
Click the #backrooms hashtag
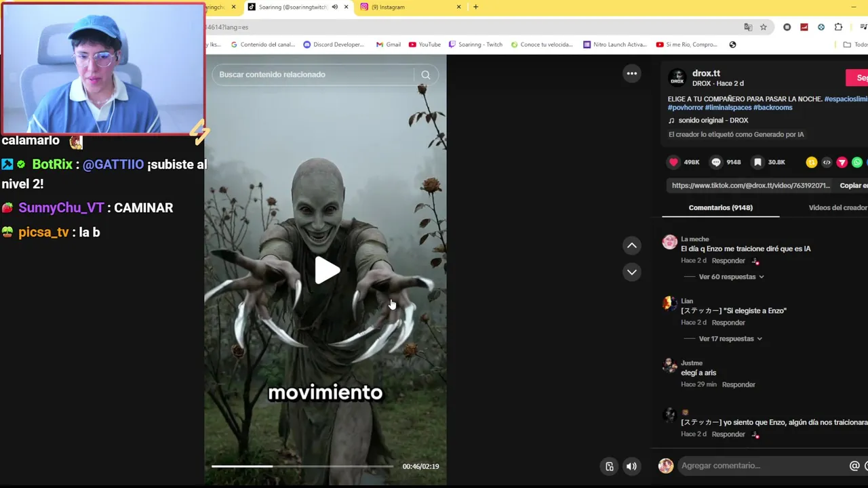click(x=773, y=108)
